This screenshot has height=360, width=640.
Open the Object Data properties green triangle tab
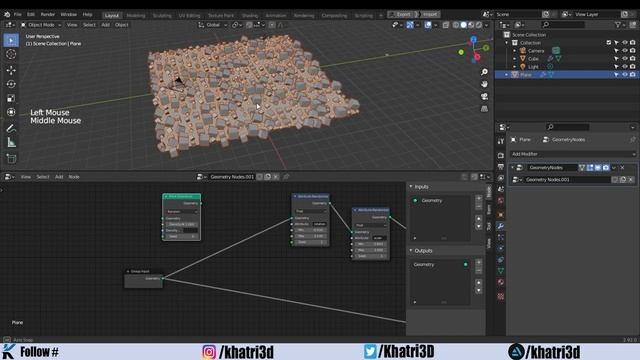point(501,271)
